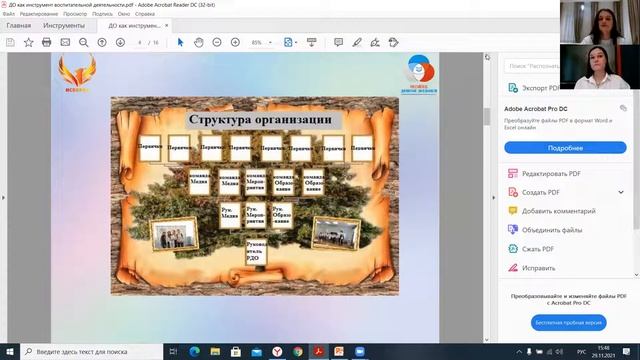Show hidden tray icons chevron

coord(519,351)
